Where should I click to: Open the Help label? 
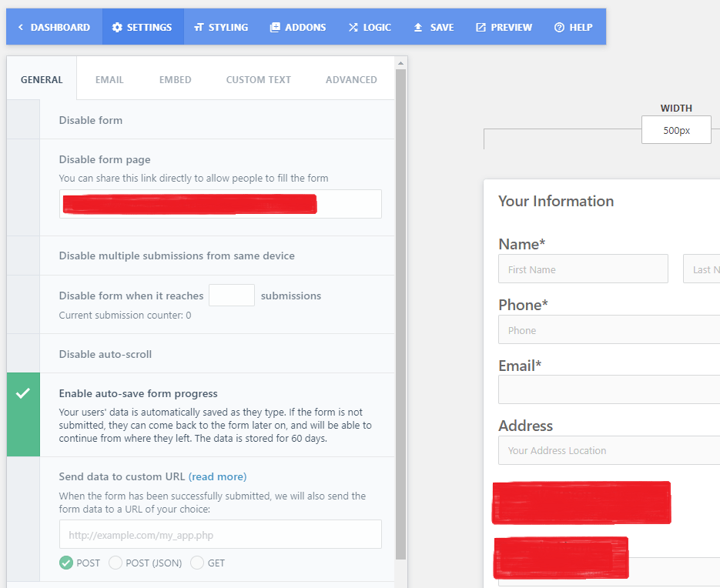pyautogui.click(x=581, y=28)
